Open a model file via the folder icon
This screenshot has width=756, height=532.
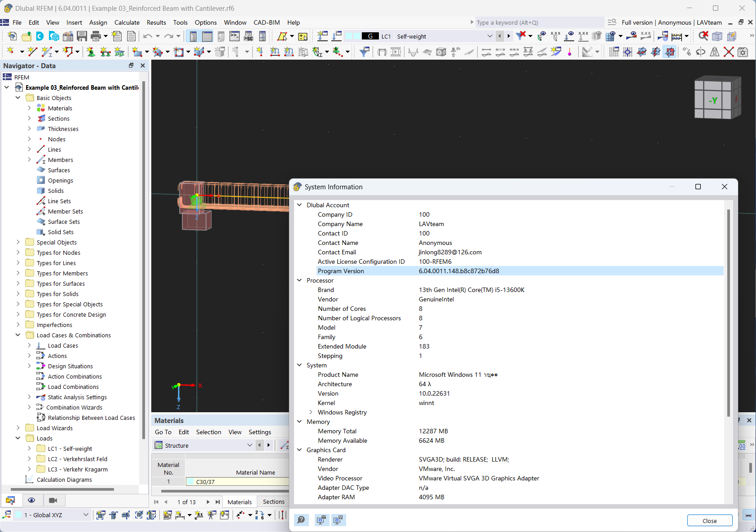(26, 36)
